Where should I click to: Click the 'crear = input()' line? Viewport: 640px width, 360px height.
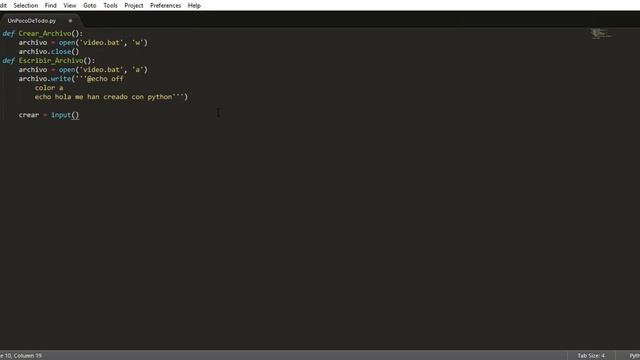[49, 115]
